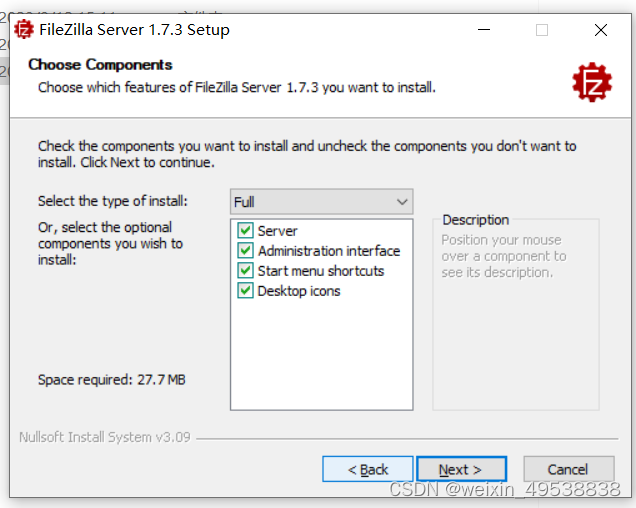The width and height of the screenshot is (636, 508).
Task: Click the dropdown chevron arrow beside Full
Action: pos(402,202)
